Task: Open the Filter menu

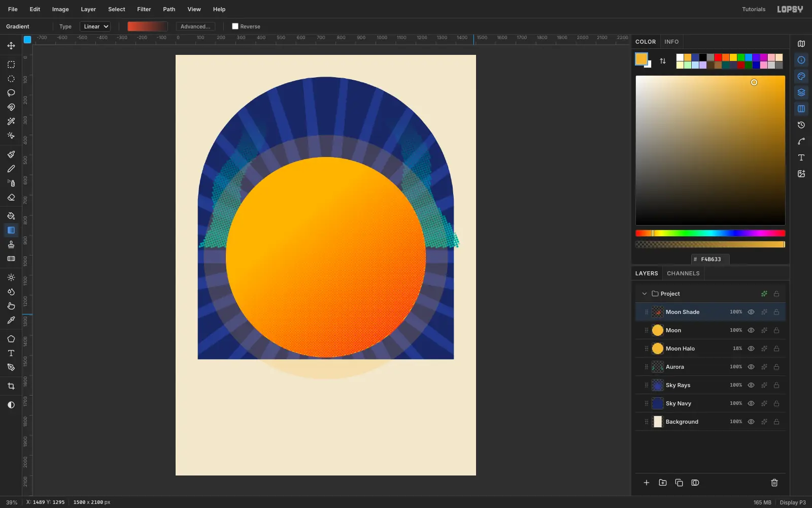Action: [144, 9]
